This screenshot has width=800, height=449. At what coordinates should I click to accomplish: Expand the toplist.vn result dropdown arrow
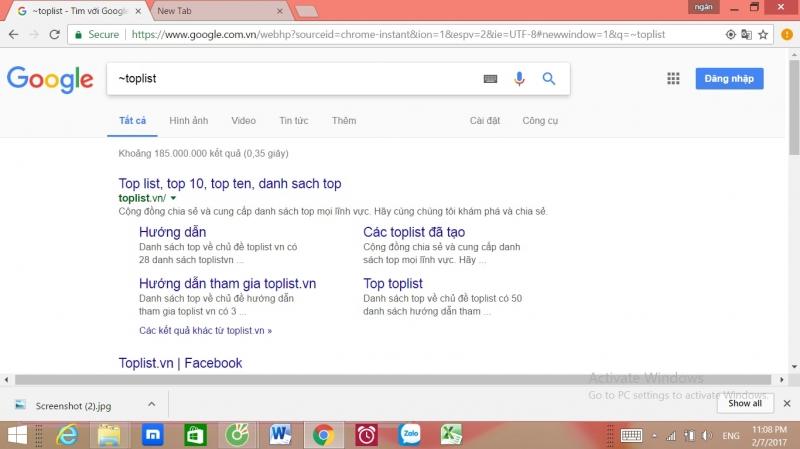pos(173,199)
